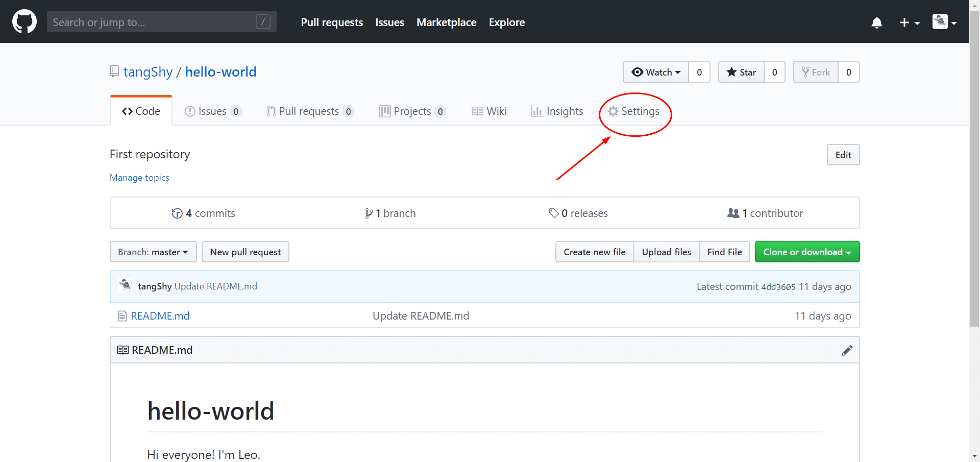Open Issues in the top navigation

[389, 22]
